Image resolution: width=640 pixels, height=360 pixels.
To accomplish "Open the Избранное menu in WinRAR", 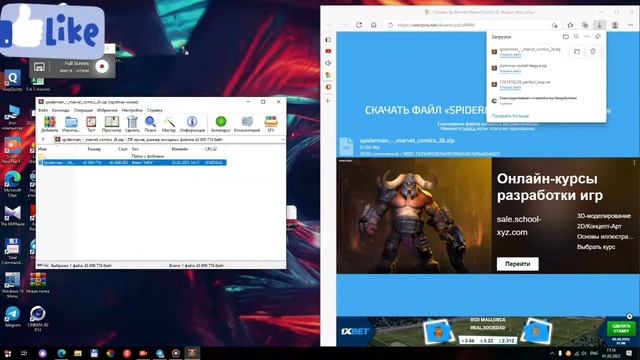I will 107,110.
